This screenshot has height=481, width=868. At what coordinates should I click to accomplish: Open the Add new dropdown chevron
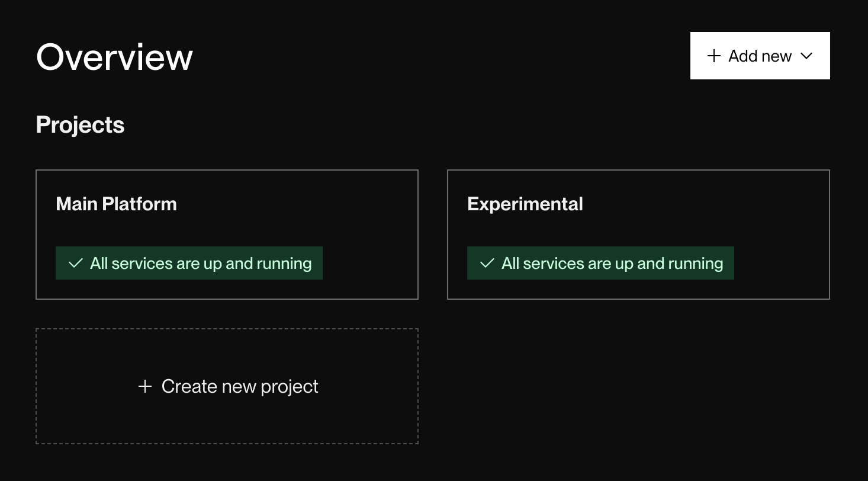click(806, 56)
